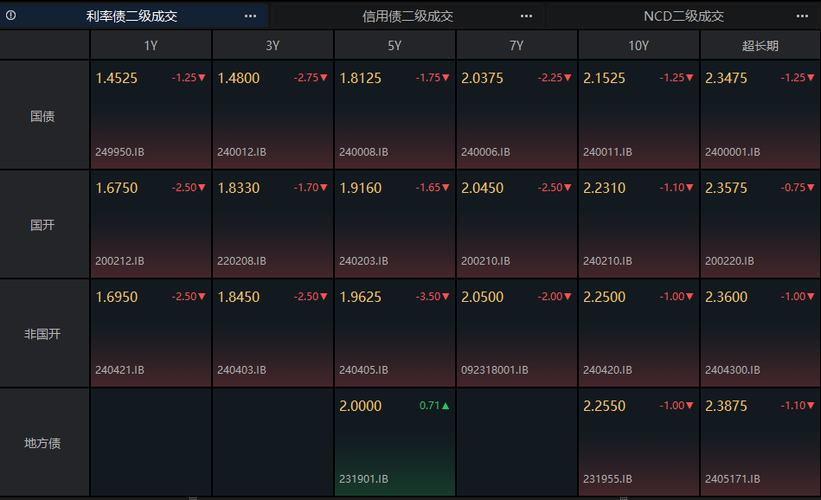This screenshot has width=821, height=500.
Task: Open bond code 2405171.IB
Action: (x=733, y=479)
